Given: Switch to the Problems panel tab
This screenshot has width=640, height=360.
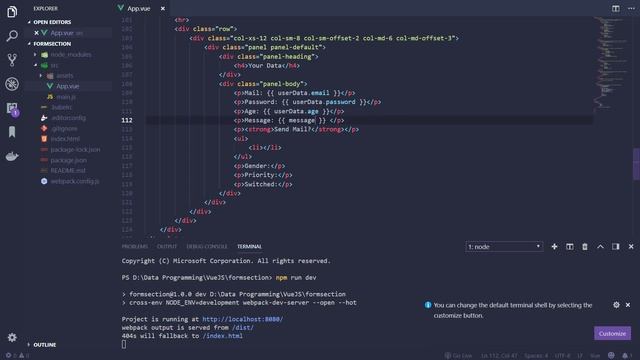Looking at the screenshot, I should (135, 247).
